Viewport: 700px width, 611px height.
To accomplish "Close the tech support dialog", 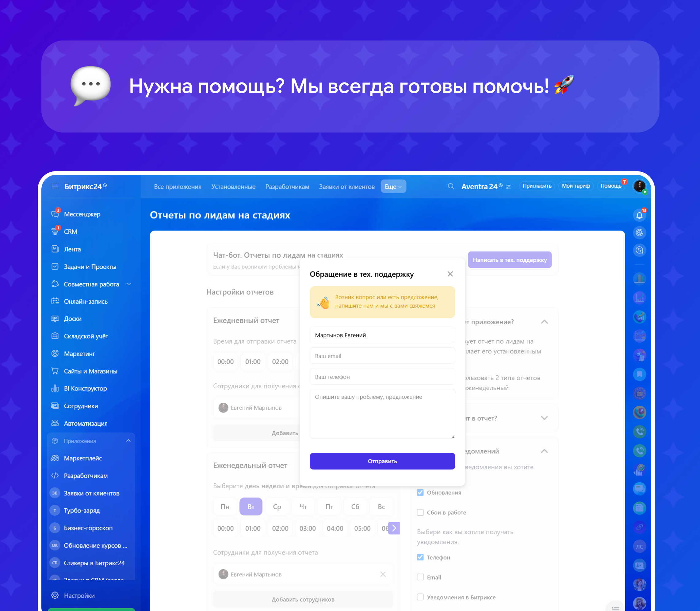I will [450, 274].
